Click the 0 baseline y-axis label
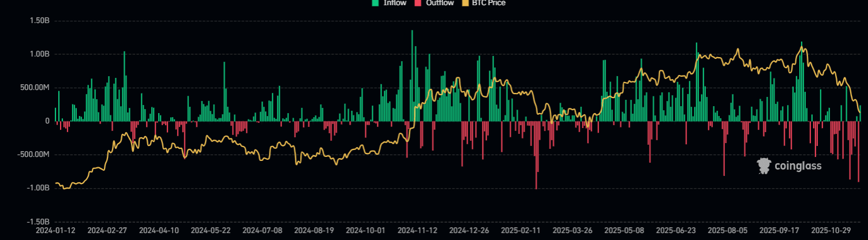Viewport: 868px width, 240px height. 47,121
